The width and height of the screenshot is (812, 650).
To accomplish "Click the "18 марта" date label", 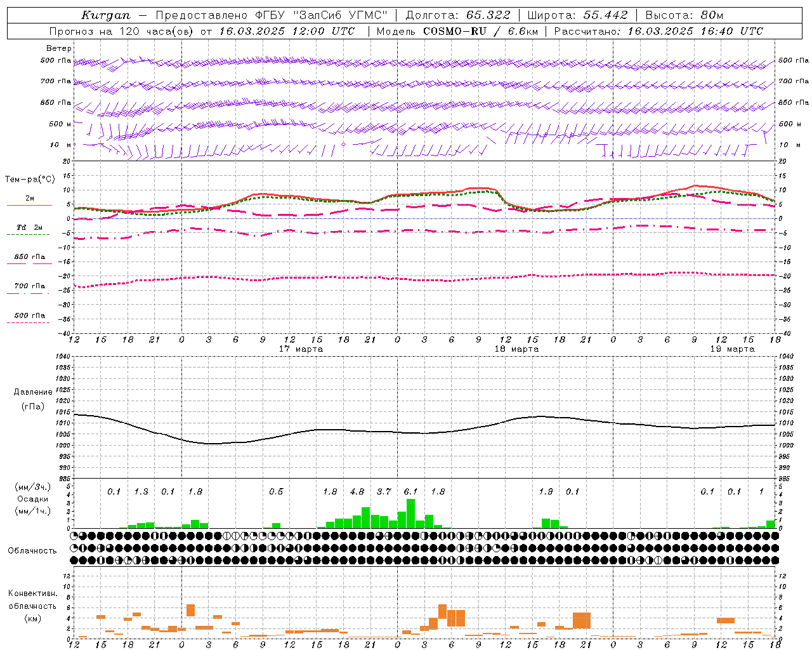I will [516, 349].
